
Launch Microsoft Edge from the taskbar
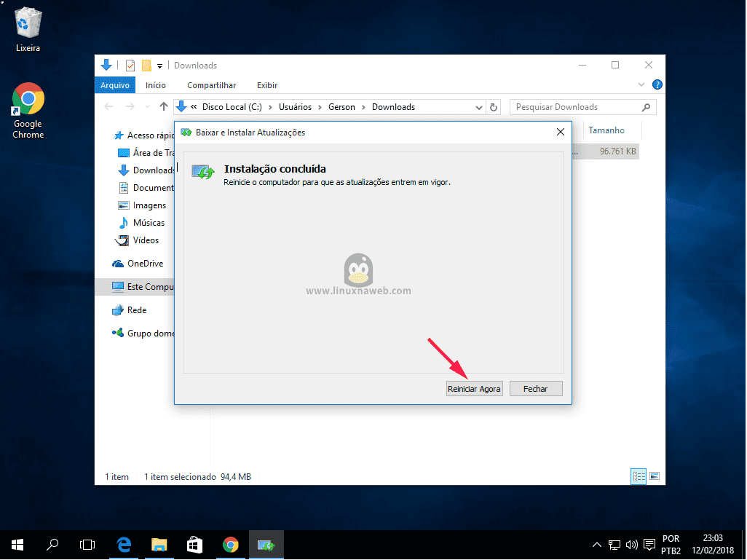[x=124, y=544]
